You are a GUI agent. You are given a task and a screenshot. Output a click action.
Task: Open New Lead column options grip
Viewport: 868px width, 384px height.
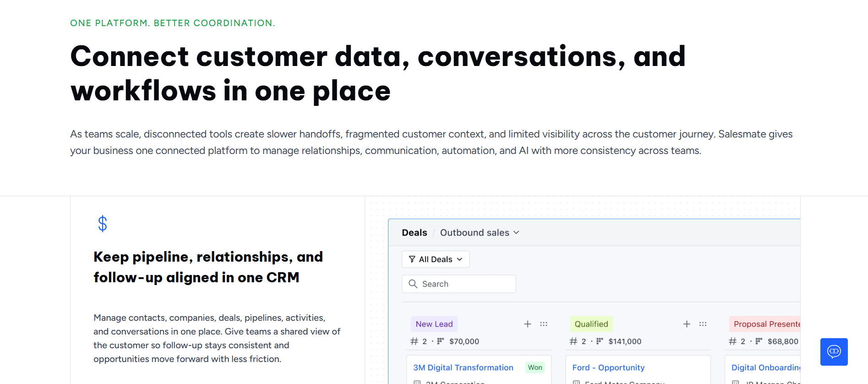pyautogui.click(x=544, y=324)
